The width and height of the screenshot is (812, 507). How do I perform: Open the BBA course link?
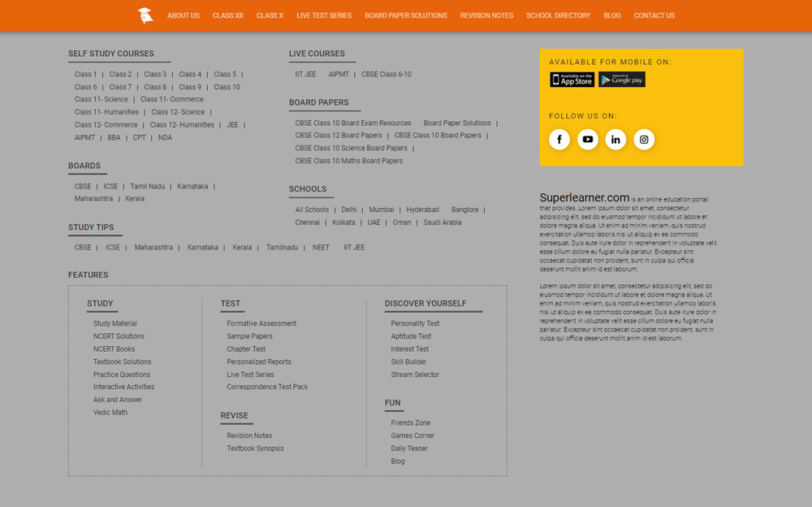[114, 138]
